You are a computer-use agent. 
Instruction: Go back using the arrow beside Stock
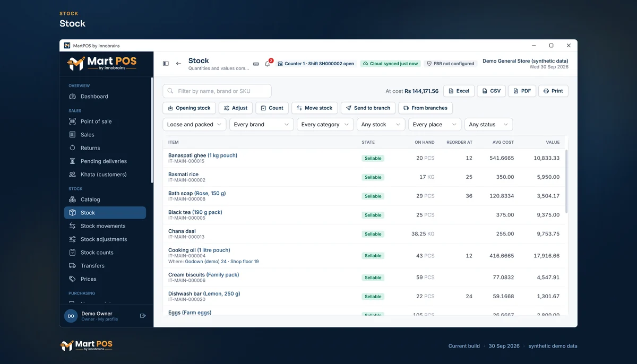coord(178,64)
